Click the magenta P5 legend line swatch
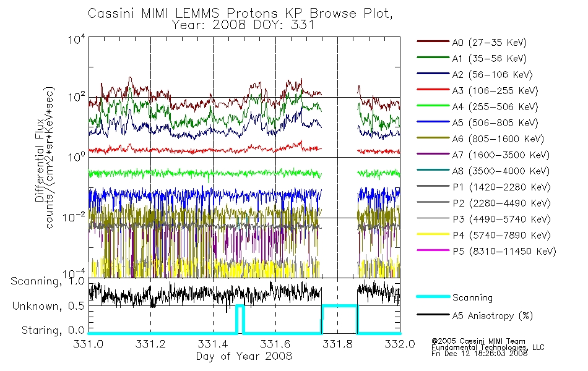588x371 pixels. coord(433,250)
